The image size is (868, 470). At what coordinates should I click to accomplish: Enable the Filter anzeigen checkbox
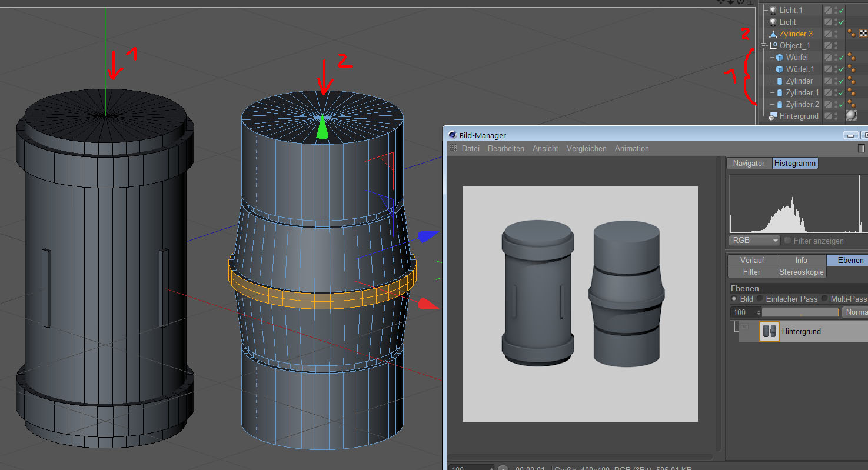(x=787, y=241)
